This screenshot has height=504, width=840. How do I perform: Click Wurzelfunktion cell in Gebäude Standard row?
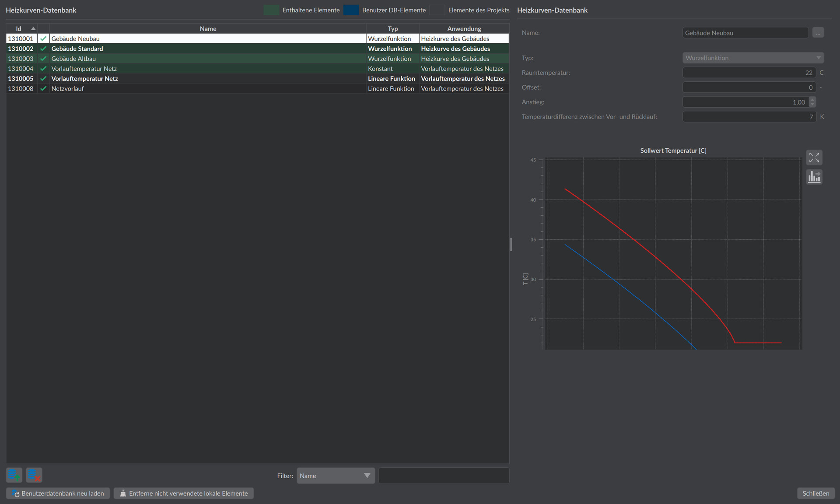pos(392,49)
